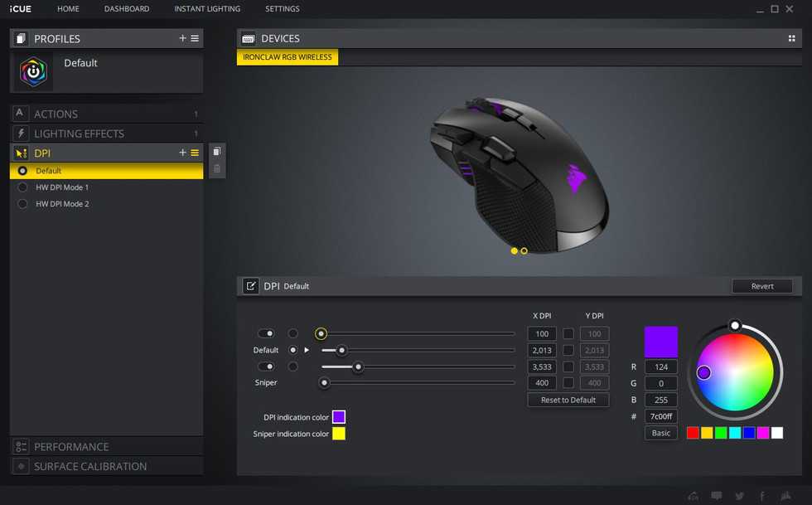The width and height of the screenshot is (812, 505).
Task: Click the Sniper DPI slider handle
Action: pyautogui.click(x=324, y=382)
